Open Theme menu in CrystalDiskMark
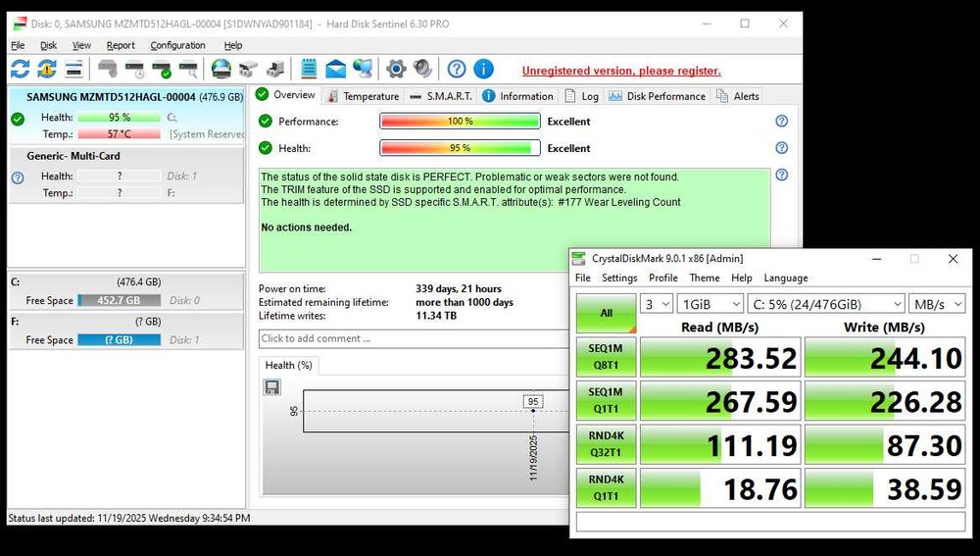 [x=705, y=278]
